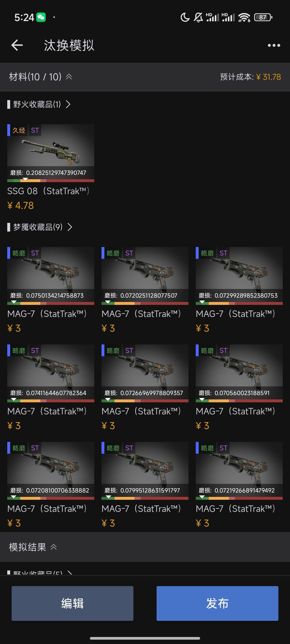Tap the Wi-Fi status icon
Image resolution: width=290 pixels, height=644 pixels.
[x=244, y=17]
